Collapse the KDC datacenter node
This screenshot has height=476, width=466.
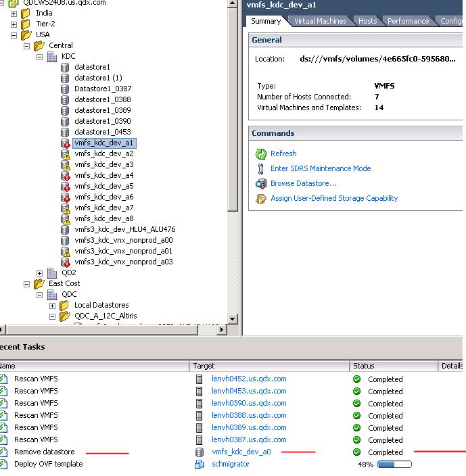39,57
